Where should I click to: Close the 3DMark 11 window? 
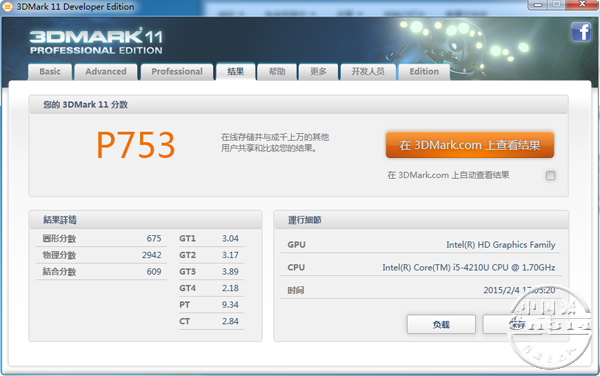[582, 5]
